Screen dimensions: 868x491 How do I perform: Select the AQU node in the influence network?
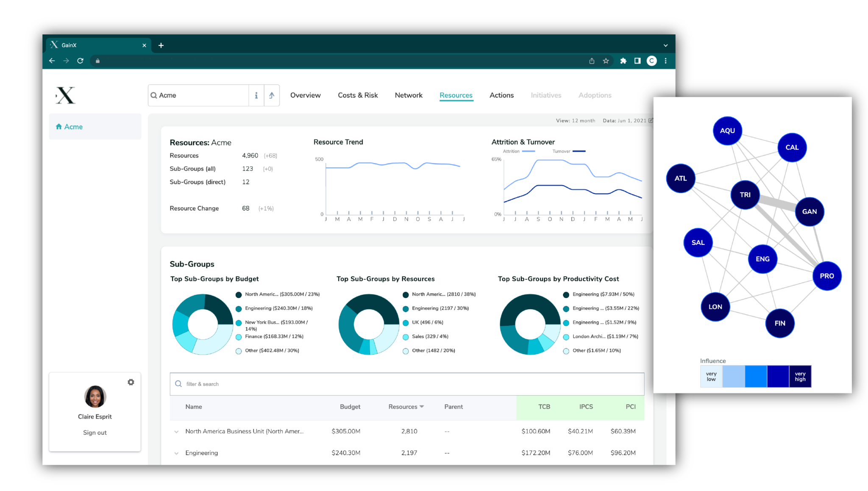[x=727, y=130]
